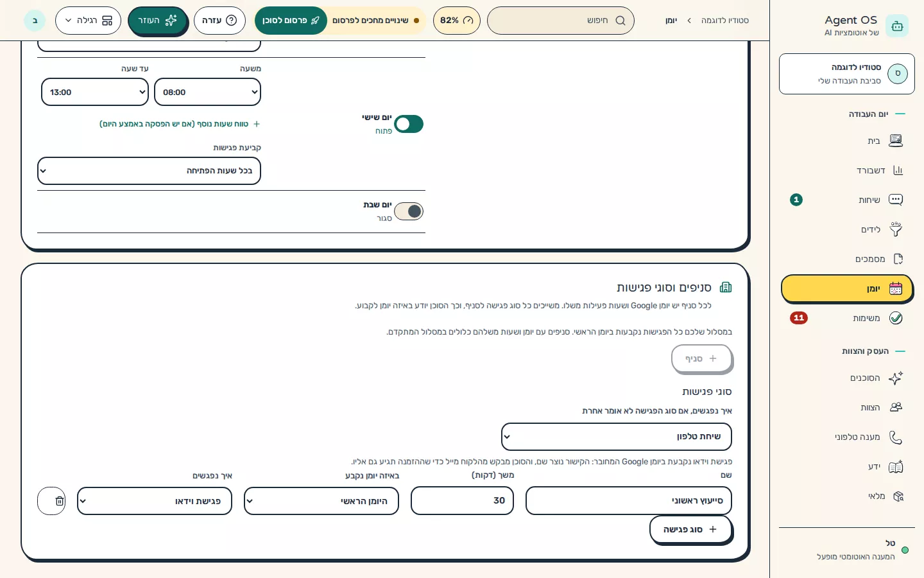Click the user avatar ב
Image resolution: width=924 pixels, height=578 pixels.
(35, 21)
